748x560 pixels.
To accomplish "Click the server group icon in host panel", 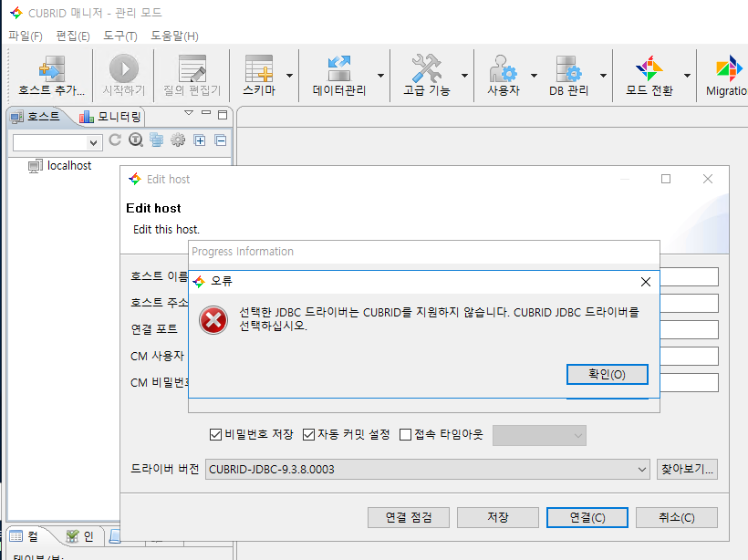I will 157,140.
